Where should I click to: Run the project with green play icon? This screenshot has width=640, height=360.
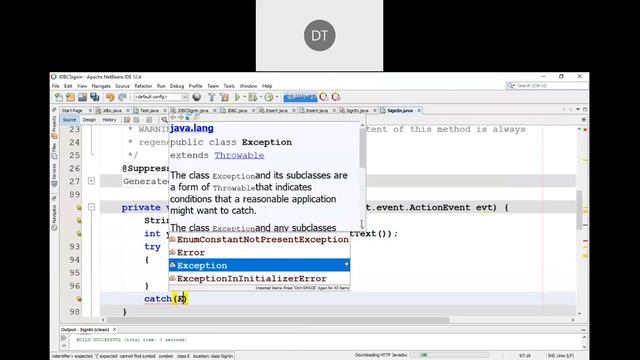pyautogui.click(x=237, y=97)
